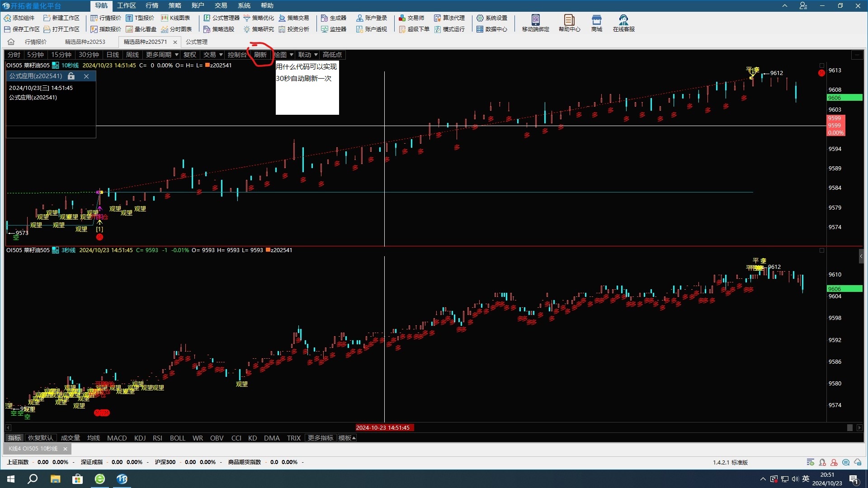Open 数据中心 data center icon

[x=480, y=29]
